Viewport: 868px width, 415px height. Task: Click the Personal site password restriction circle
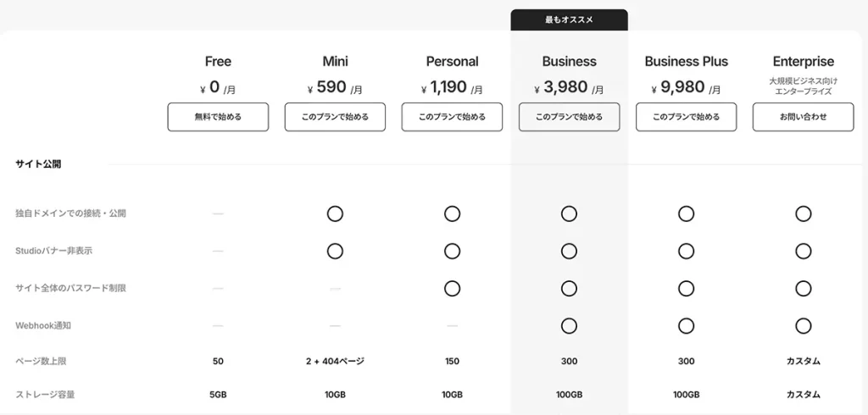[453, 288]
